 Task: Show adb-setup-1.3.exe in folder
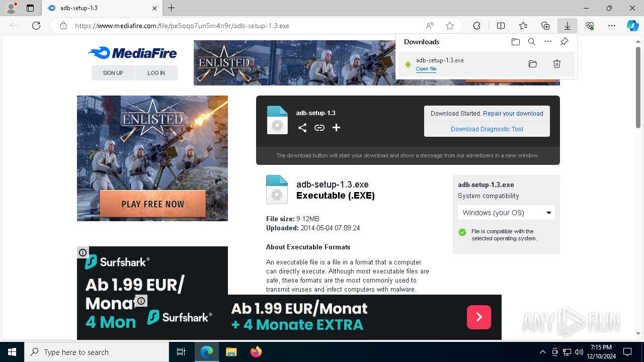click(x=533, y=64)
